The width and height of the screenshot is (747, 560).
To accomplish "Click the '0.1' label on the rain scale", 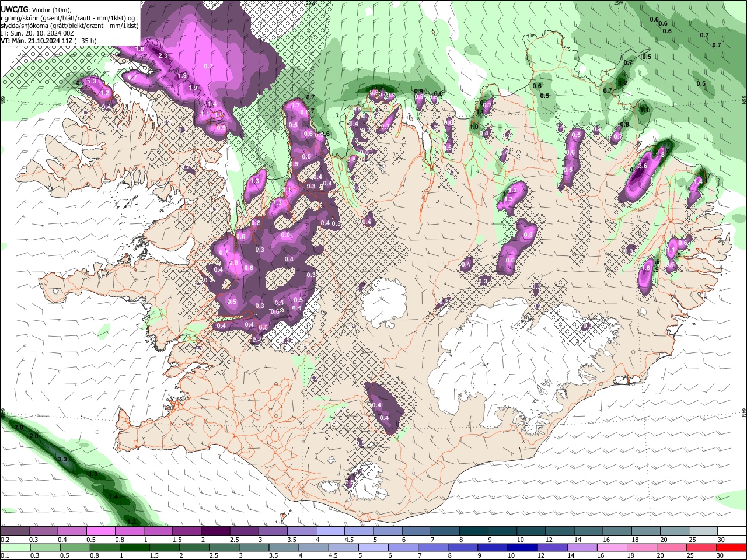I will click(x=5, y=555).
